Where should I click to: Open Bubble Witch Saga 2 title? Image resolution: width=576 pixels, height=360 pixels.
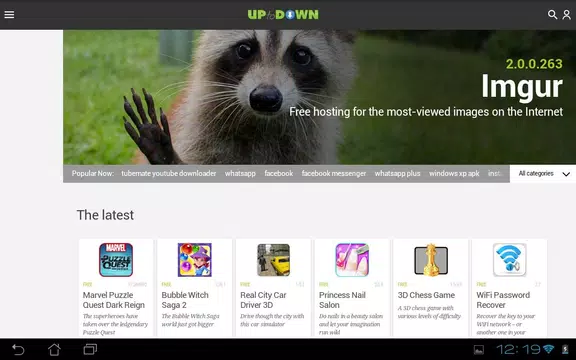point(185,300)
